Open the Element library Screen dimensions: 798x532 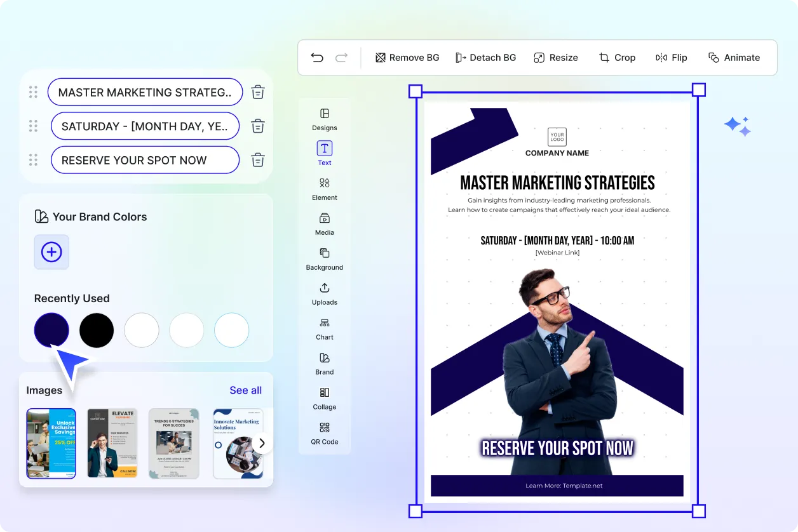(x=324, y=189)
